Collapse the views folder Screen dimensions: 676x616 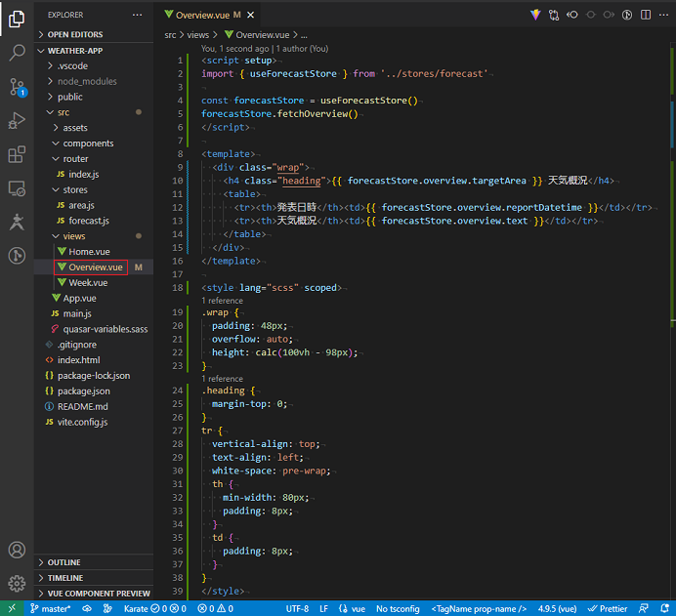click(x=94, y=236)
